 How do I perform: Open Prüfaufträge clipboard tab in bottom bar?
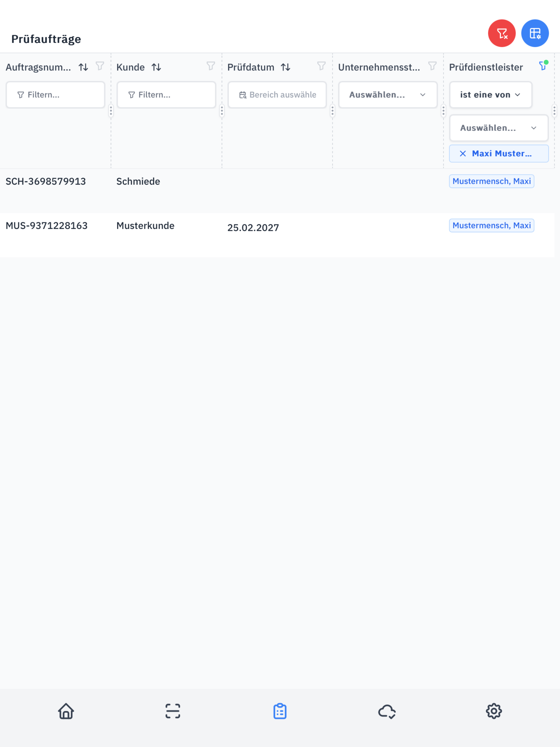pos(280,711)
